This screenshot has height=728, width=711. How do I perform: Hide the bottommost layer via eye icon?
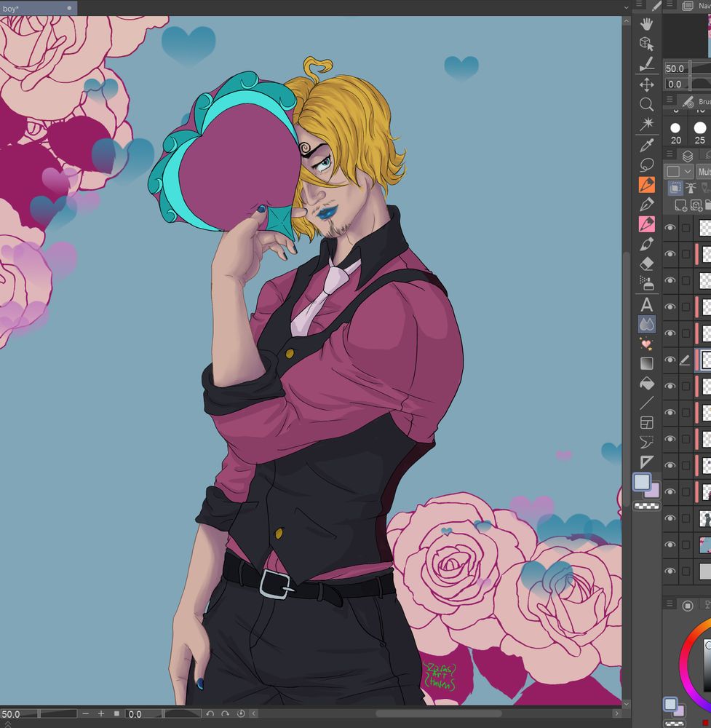(670, 571)
